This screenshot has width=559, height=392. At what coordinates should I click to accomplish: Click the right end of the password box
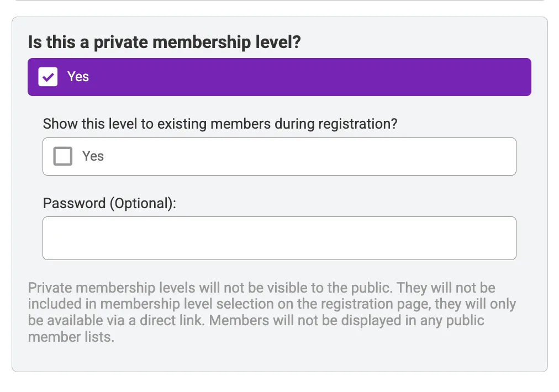(x=503, y=238)
